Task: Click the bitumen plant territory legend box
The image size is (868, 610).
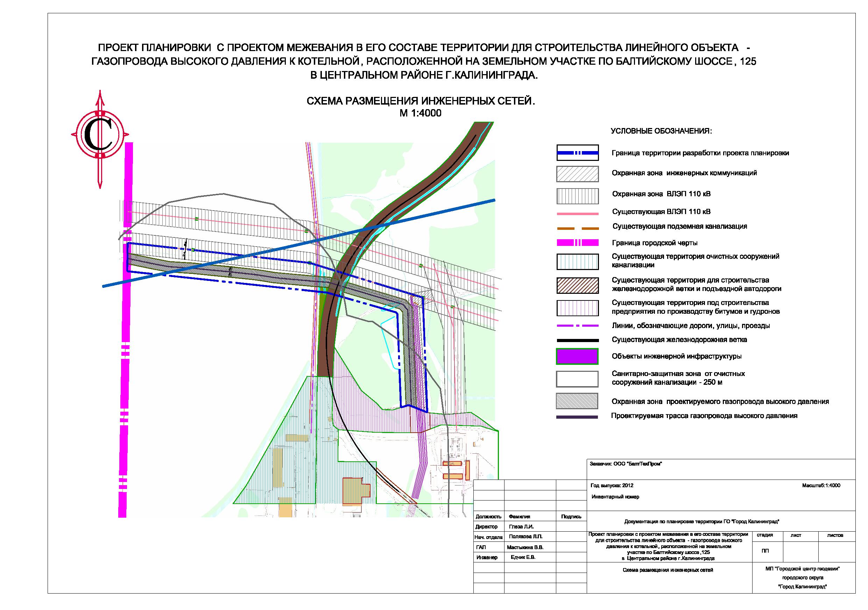Action: [577, 308]
